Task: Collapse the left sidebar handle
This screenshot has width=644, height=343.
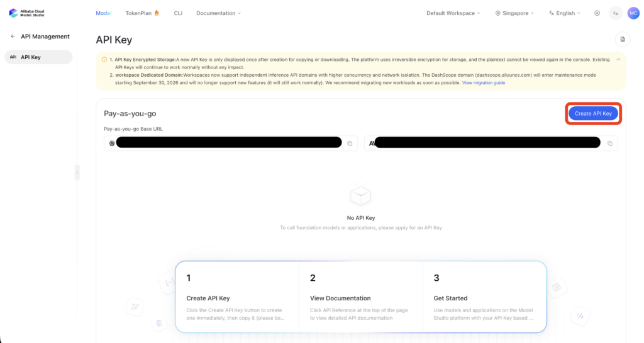Action: pos(77,173)
